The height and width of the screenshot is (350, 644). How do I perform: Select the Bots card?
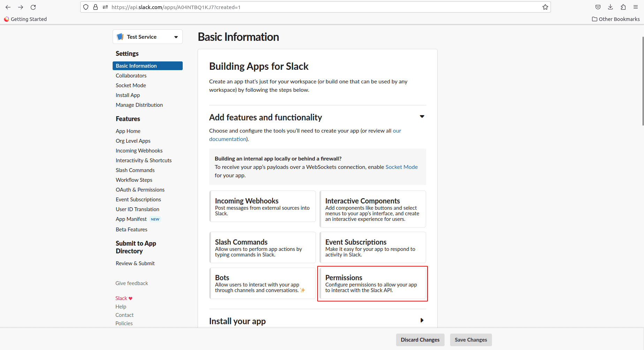[x=263, y=283]
